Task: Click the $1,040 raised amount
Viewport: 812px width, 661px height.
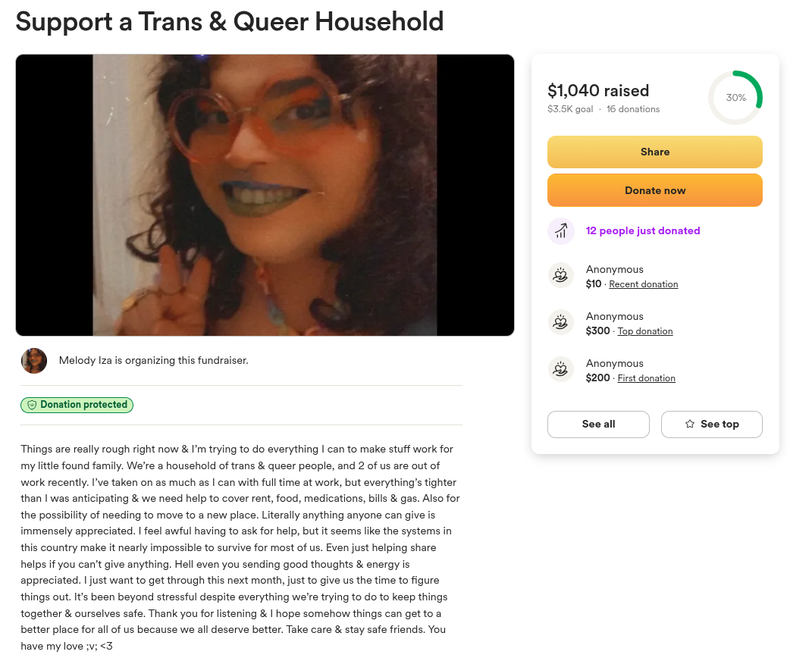Action: pyautogui.click(x=598, y=90)
